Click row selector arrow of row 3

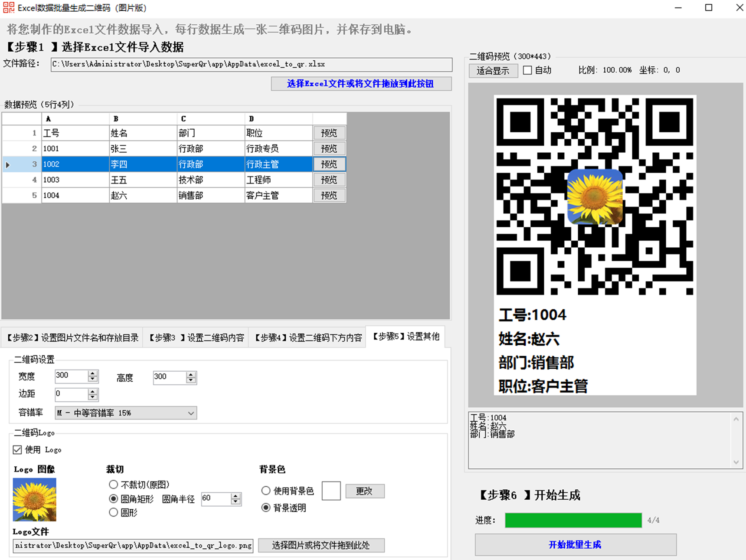coord(8,165)
